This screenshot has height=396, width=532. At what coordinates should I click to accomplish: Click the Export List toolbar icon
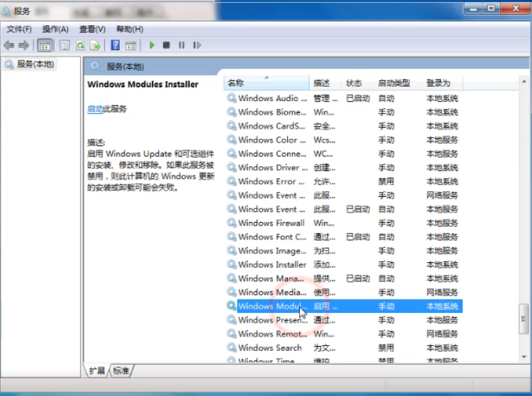pos(95,45)
